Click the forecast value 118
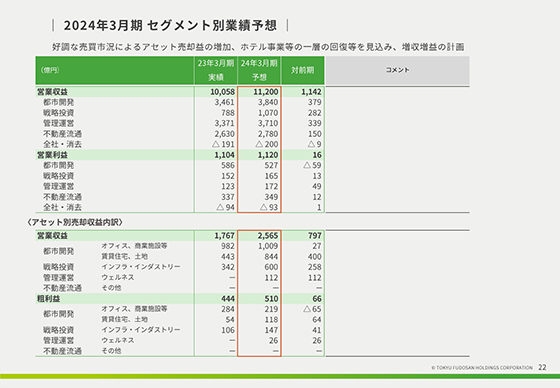The image size is (560, 388). click(271, 320)
